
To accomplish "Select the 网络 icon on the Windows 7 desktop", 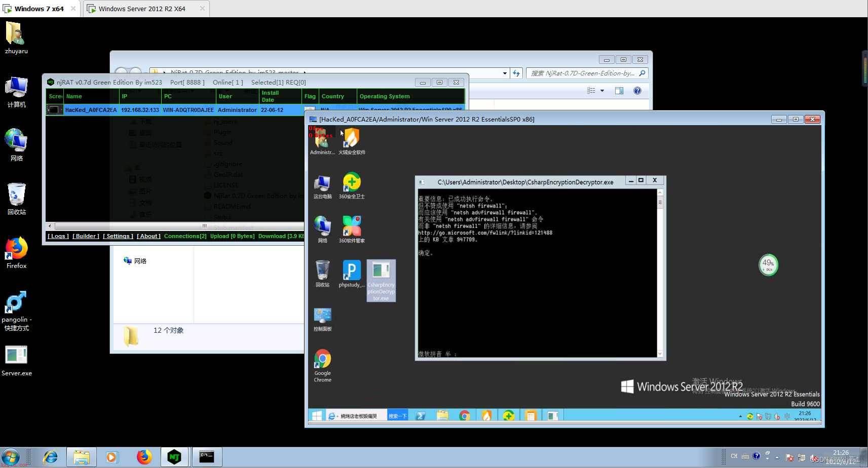I will (x=16, y=145).
